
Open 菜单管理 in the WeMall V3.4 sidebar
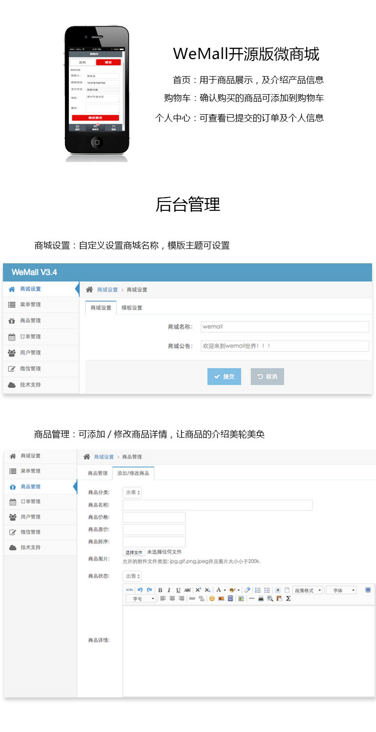[x=40, y=304]
